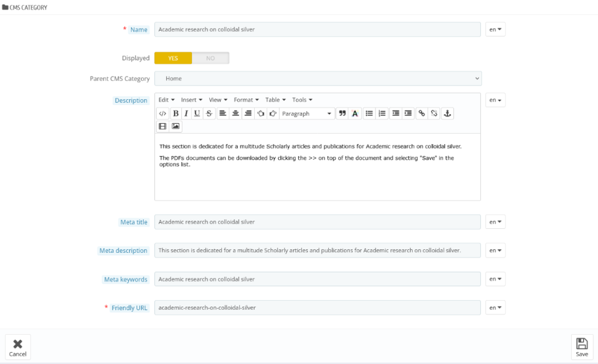Save the CMS category

pyautogui.click(x=582, y=347)
